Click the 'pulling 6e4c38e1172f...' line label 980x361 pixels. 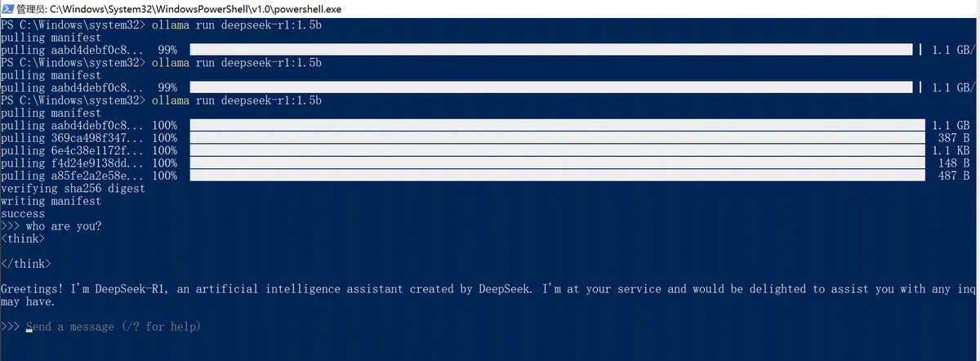point(72,150)
